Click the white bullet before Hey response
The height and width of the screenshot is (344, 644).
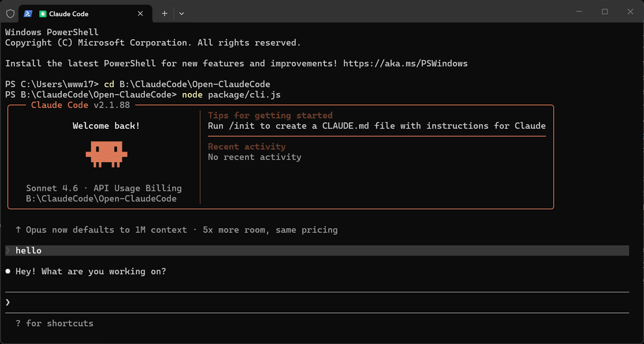pyautogui.click(x=8, y=271)
